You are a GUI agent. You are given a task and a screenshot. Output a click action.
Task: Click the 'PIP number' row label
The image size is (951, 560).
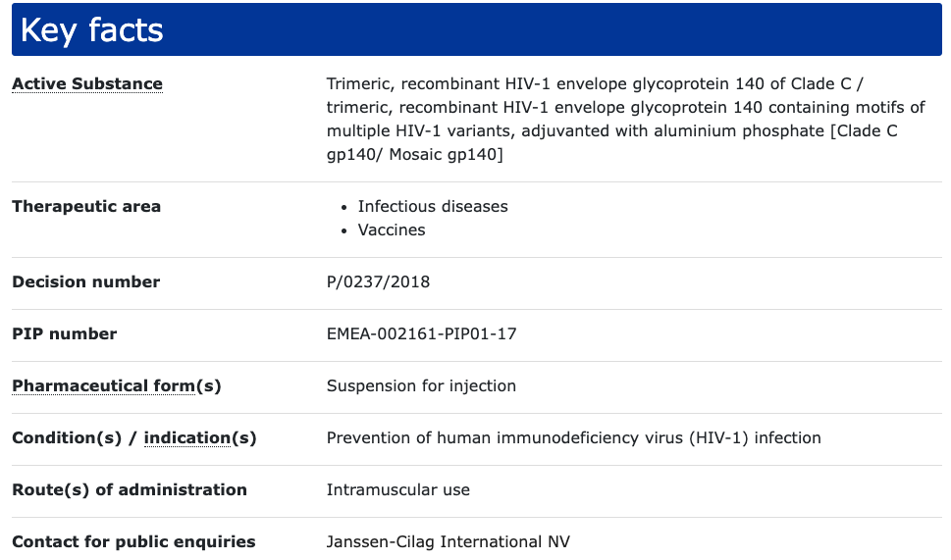tap(64, 334)
